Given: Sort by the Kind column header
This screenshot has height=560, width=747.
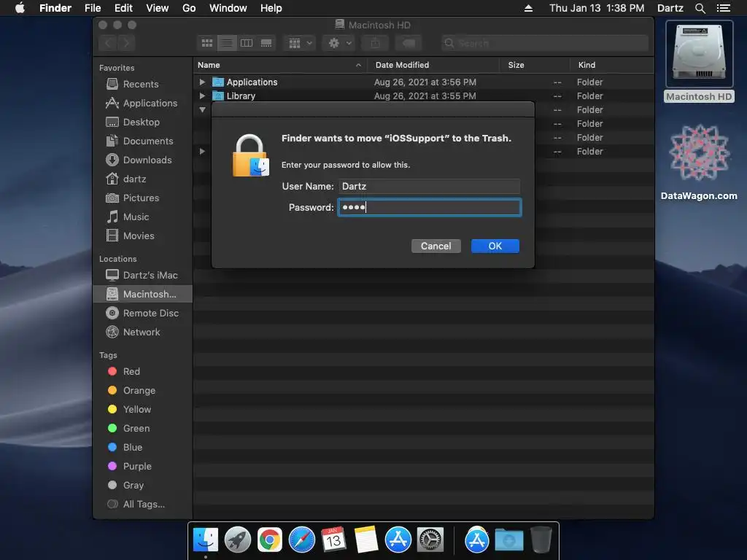Looking at the screenshot, I should (x=612, y=65).
